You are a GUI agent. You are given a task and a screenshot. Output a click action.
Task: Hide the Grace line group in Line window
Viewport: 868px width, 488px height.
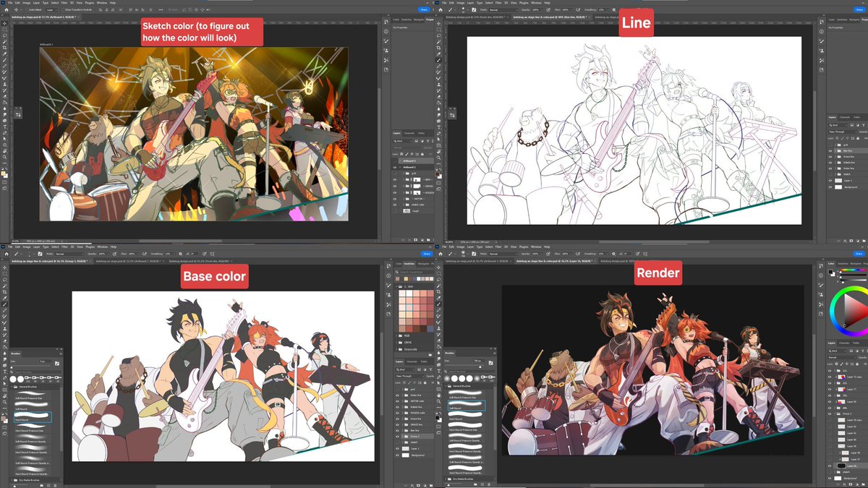pos(830,157)
